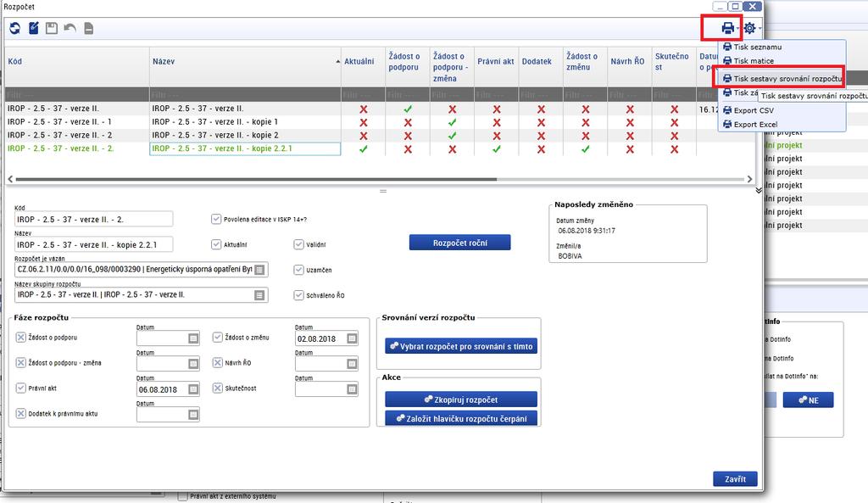The image size is (868, 503).
Task: Open calendar for Dodatek k právnímu aktu date
Action: click(x=193, y=415)
